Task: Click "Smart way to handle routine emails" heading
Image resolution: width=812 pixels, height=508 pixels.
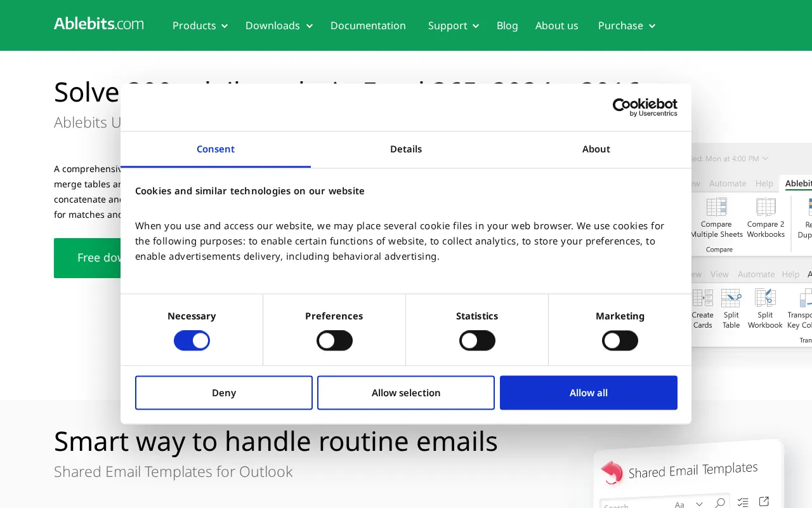Action: 276,441
